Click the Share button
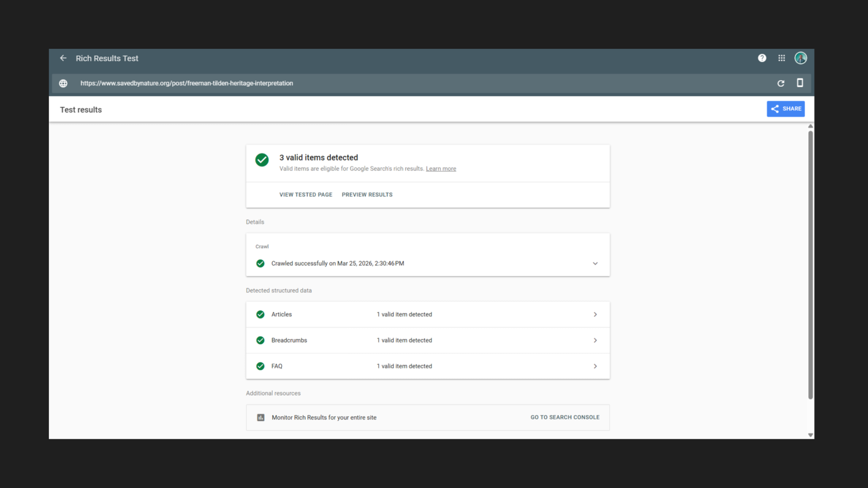This screenshot has width=868, height=488. click(x=786, y=109)
